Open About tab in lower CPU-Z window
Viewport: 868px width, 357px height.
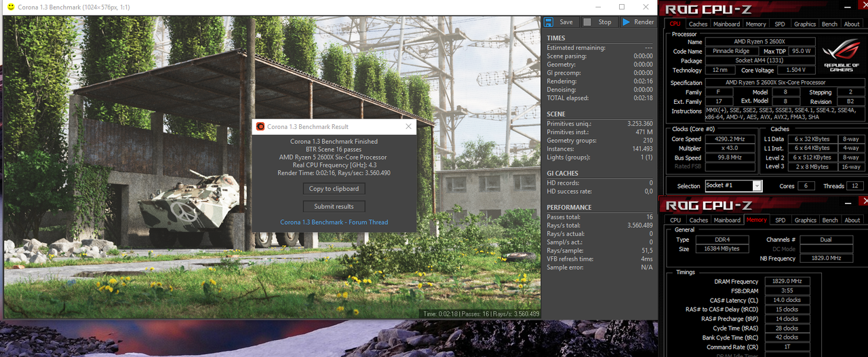tap(852, 220)
